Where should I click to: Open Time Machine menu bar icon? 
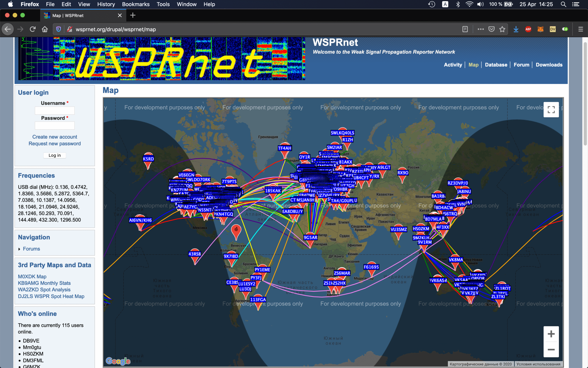(432, 4)
